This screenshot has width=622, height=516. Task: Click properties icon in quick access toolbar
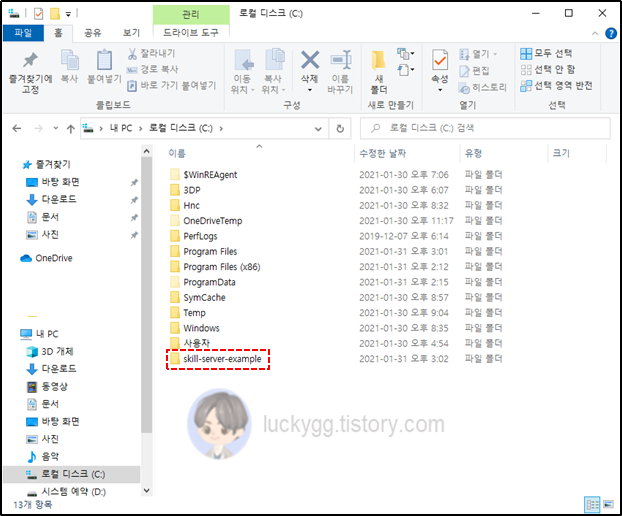pyautogui.click(x=38, y=14)
